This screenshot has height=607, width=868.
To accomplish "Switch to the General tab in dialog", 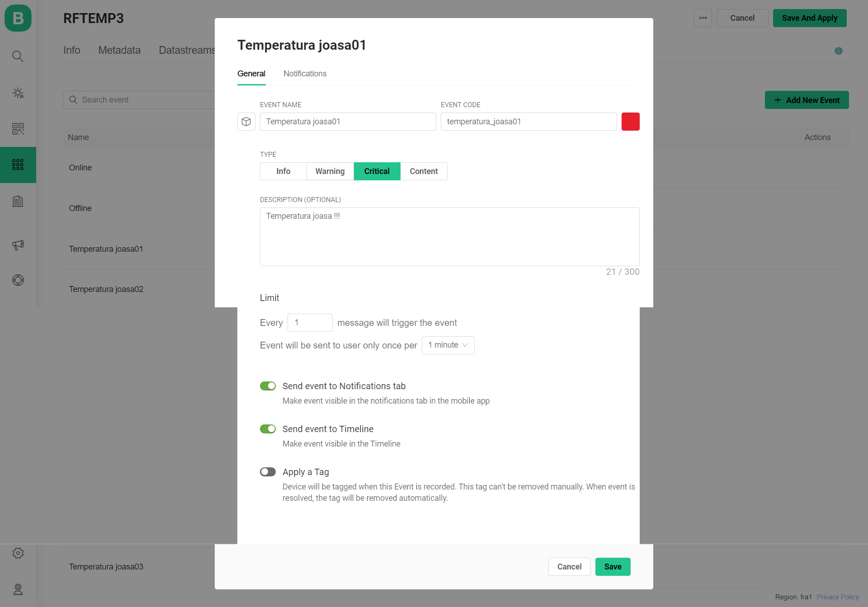I will point(251,74).
